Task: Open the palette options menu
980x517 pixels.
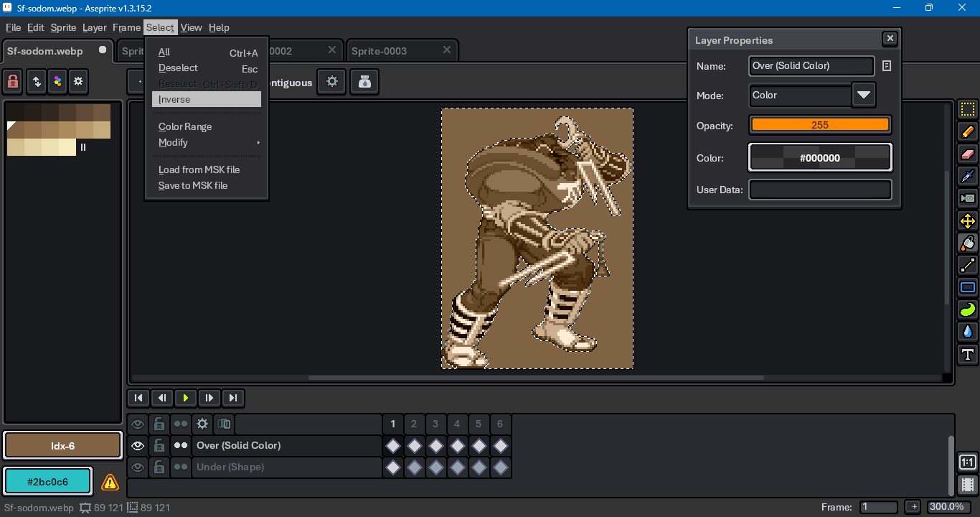Action: [x=78, y=82]
